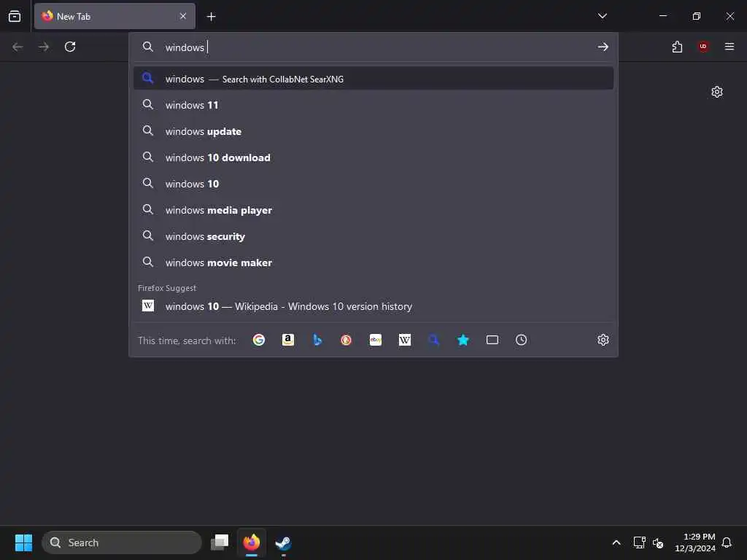Open Wikipedia Windows 10 version history suggestion
This screenshot has height=560, width=747.
pyautogui.click(x=373, y=306)
